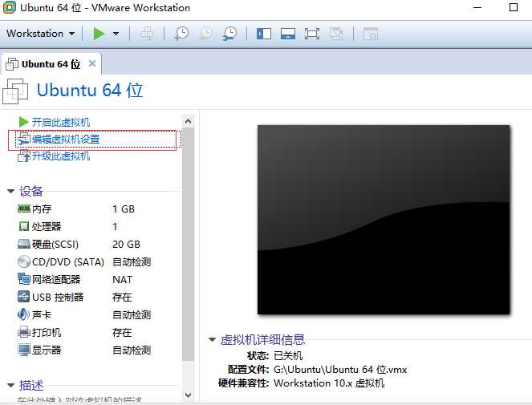Click the large VM icon beside Ubuntu heading
Screen dimensions: 532x405
tap(15, 91)
